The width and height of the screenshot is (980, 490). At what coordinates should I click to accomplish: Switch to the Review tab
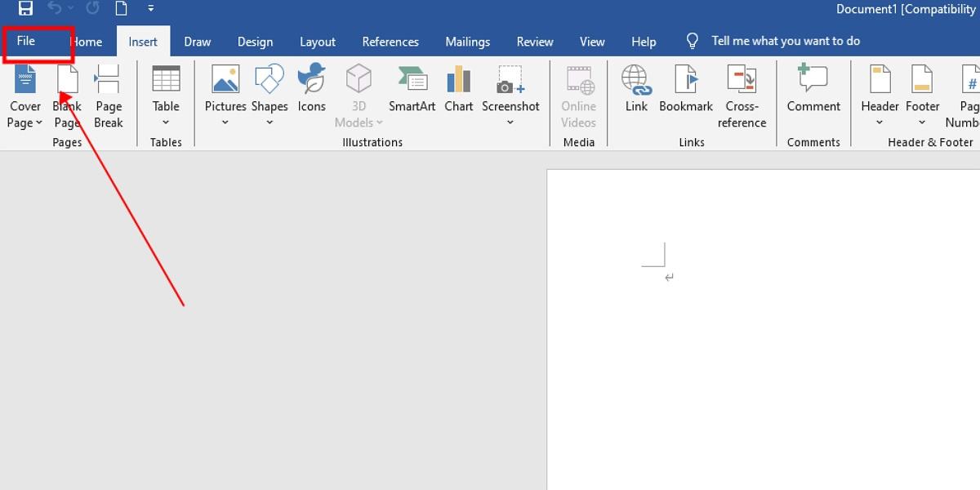[x=535, y=41]
